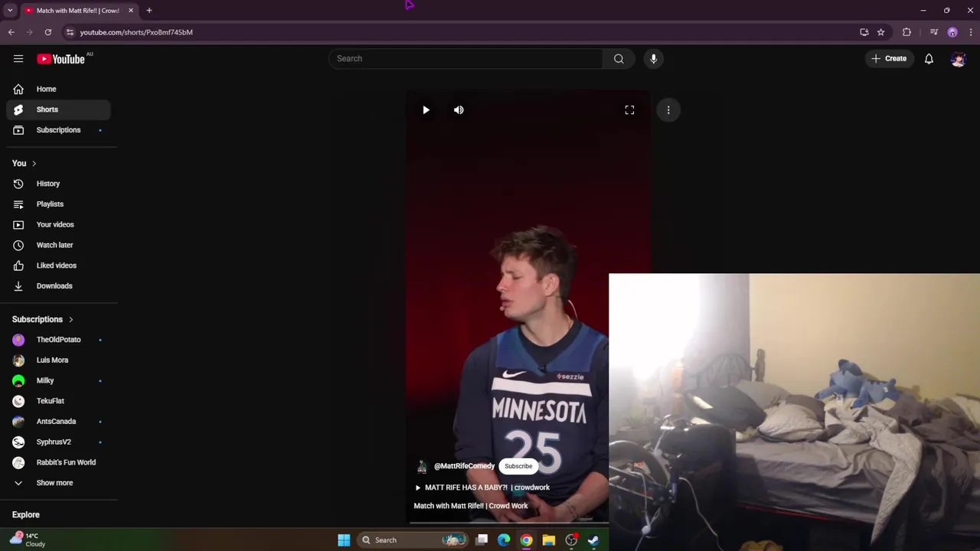Open AntsCanada channel
The image size is (980, 551).
point(59,422)
